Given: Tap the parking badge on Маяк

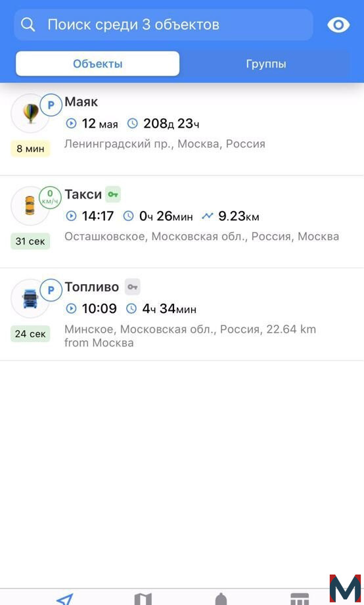Looking at the screenshot, I should pos(51,105).
